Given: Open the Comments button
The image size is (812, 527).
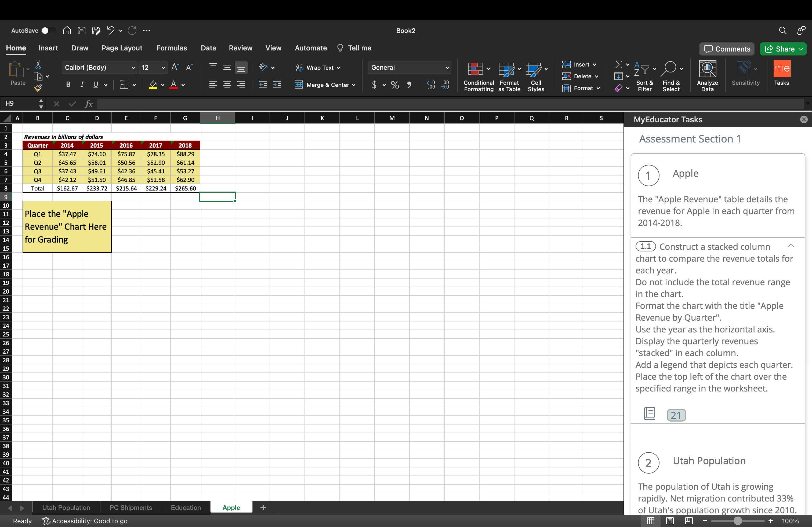Looking at the screenshot, I should (x=727, y=49).
